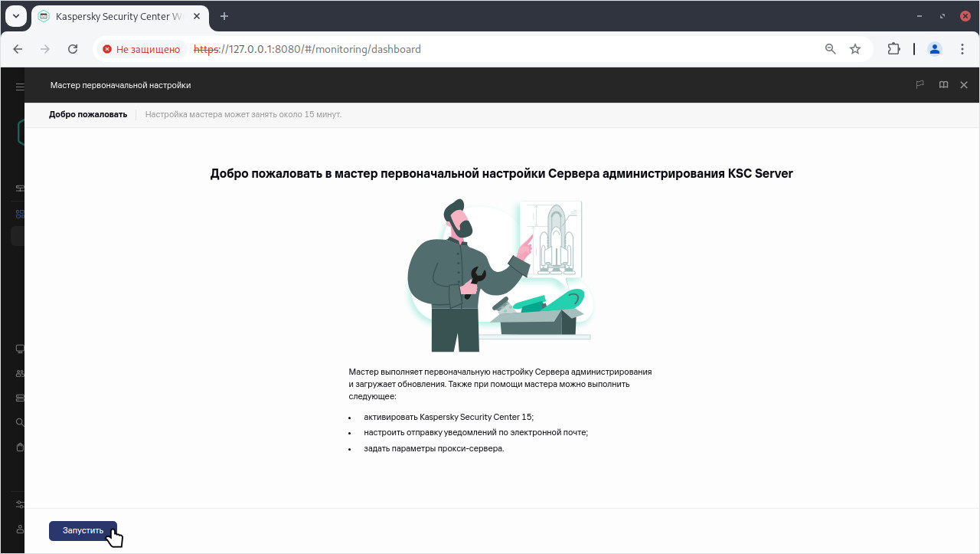
Task: Select the Добро пожаловать wizard step
Action: (x=88, y=114)
